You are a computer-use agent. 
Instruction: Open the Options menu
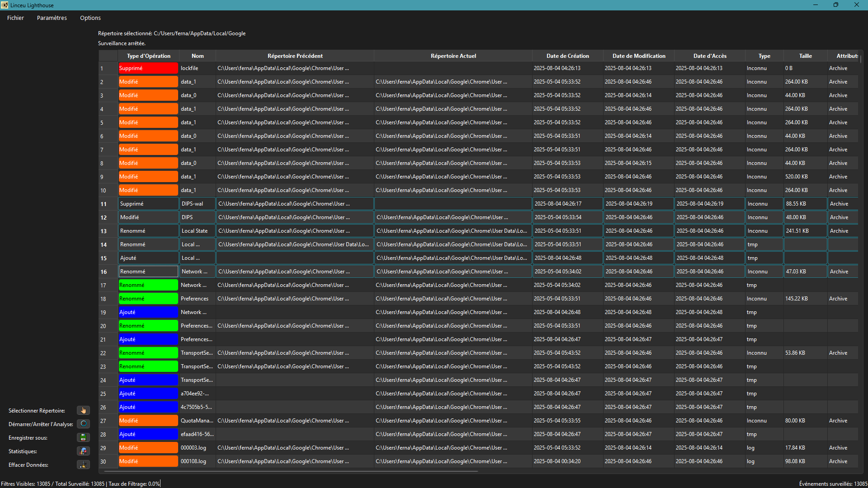click(x=90, y=18)
